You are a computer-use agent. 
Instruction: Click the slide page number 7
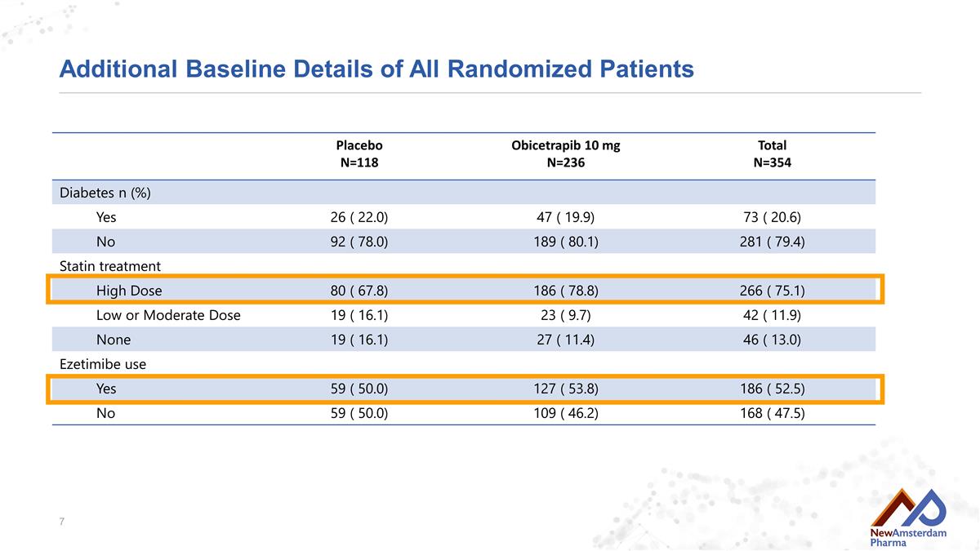(62, 521)
